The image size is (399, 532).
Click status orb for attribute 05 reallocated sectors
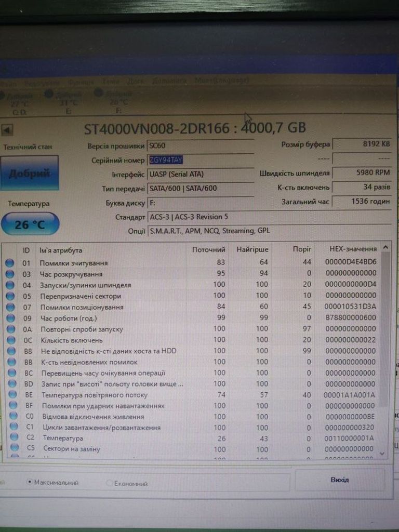(x=10, y=296)
